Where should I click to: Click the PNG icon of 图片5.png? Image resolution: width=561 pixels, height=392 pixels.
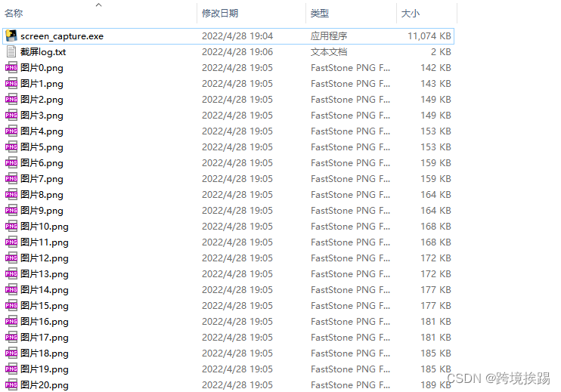pyautogui.click(x=11, y=147)
